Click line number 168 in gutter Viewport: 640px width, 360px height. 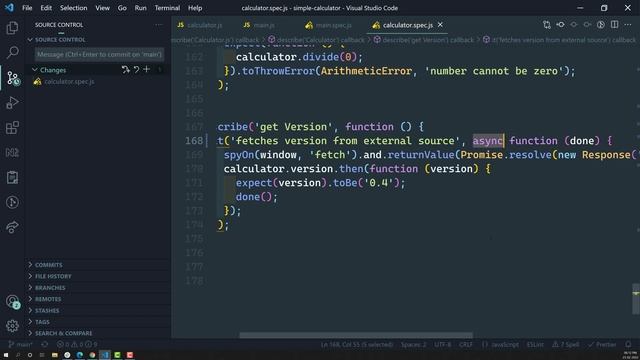194,141
